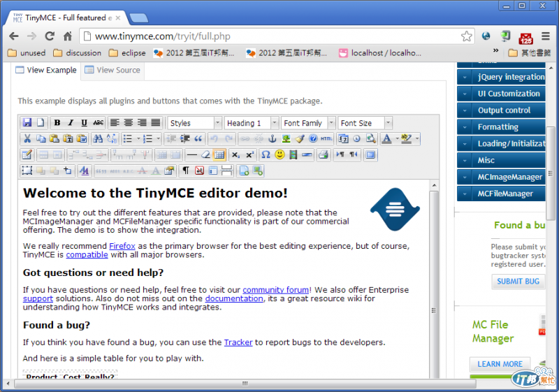Apply the current text color A button
The width and height of the screenshot is (559, 392).
tap(387, 138)
